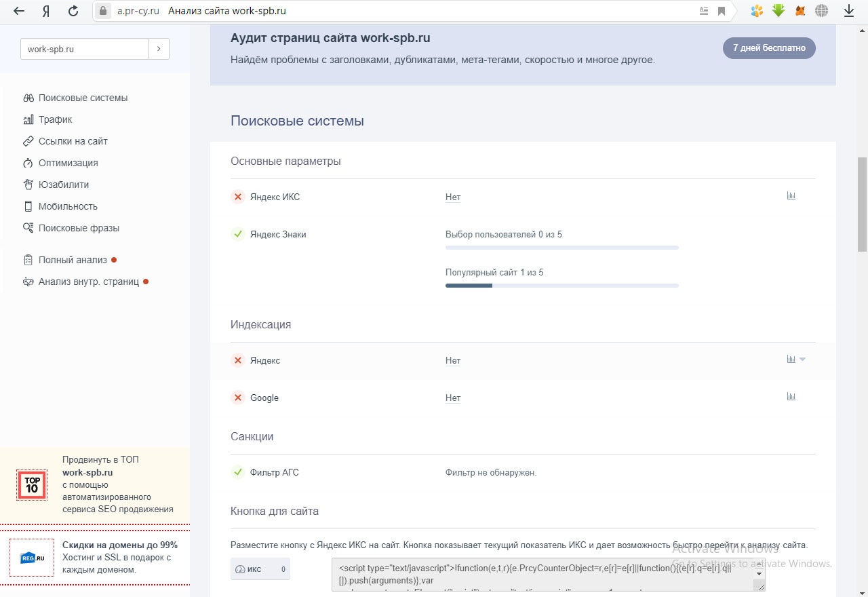This screenshot has height=597, width=868.
Task: Click the page vertical scrollbar thumb
Action: 862,204
